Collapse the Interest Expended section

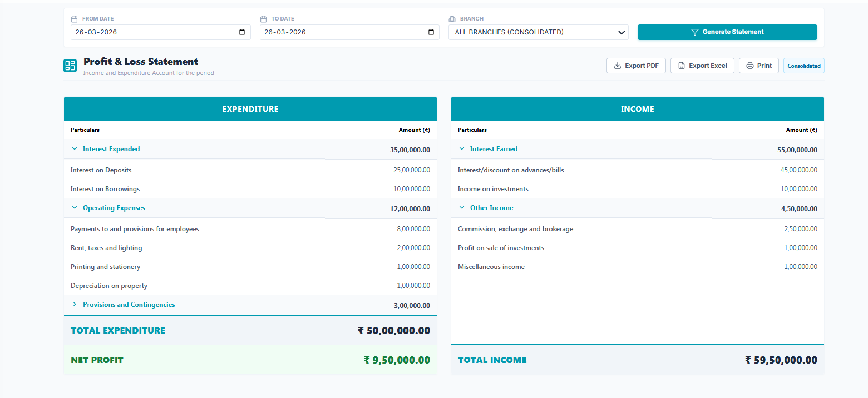point(75,149)
